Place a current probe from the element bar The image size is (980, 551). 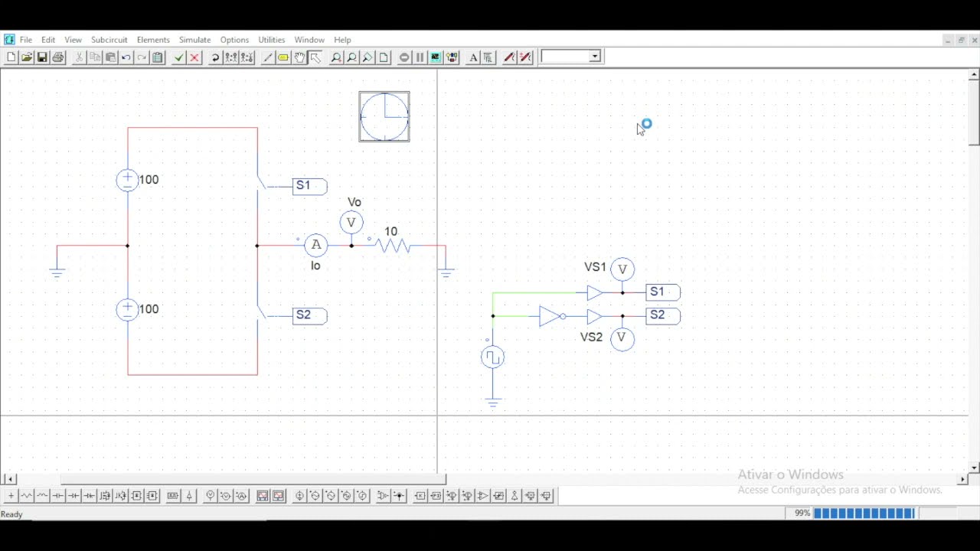pos(242,496)
